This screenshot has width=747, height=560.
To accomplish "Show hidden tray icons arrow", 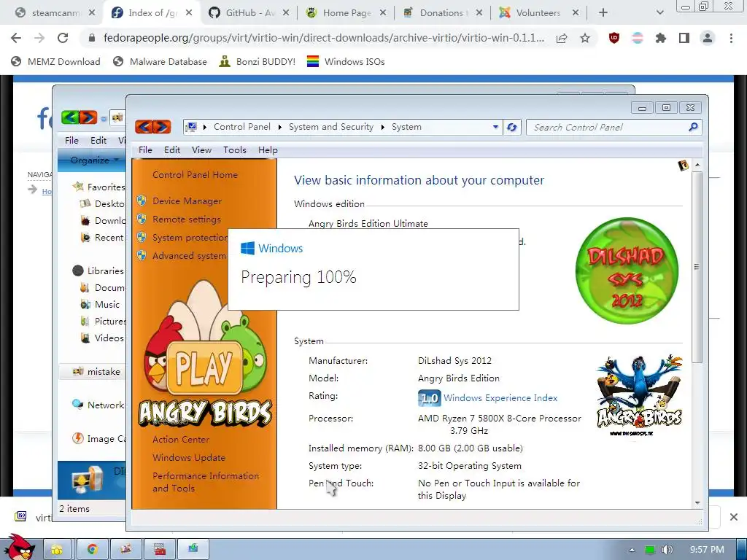I will 632,550.
